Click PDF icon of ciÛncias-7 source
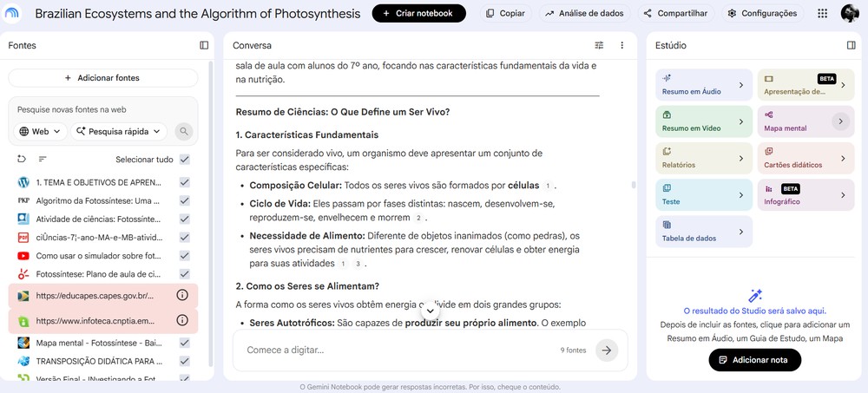 point(23,238)
